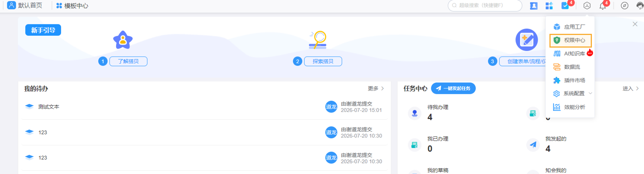Click the 我已办理 task icon
Screen dimensions: 644x174
[414, 145]
